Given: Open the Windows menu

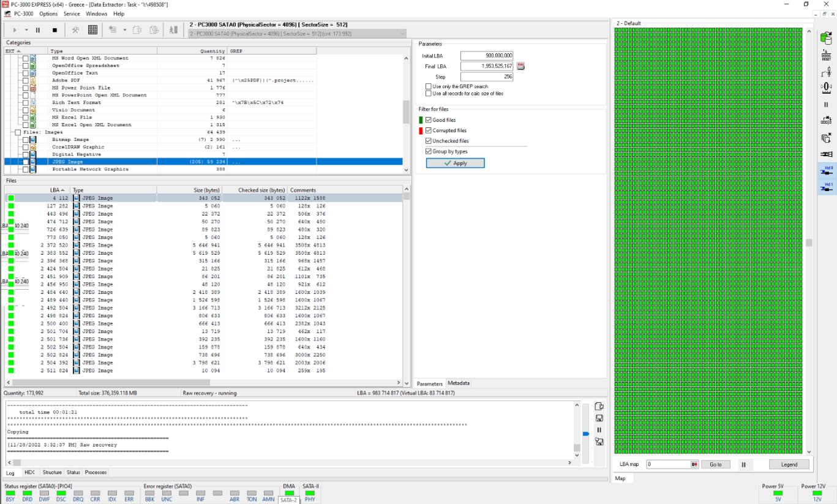Looking at the screenshot, I should 97,13.
